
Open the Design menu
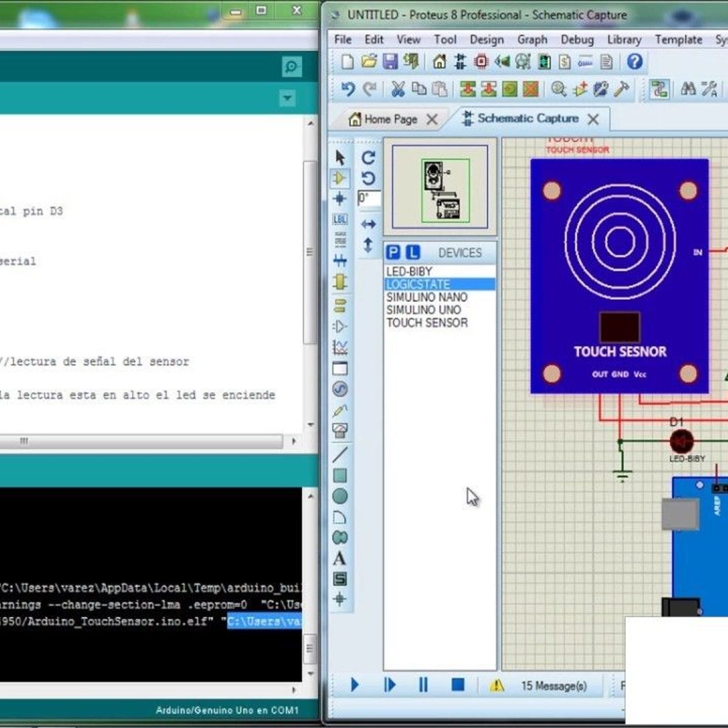486,39
